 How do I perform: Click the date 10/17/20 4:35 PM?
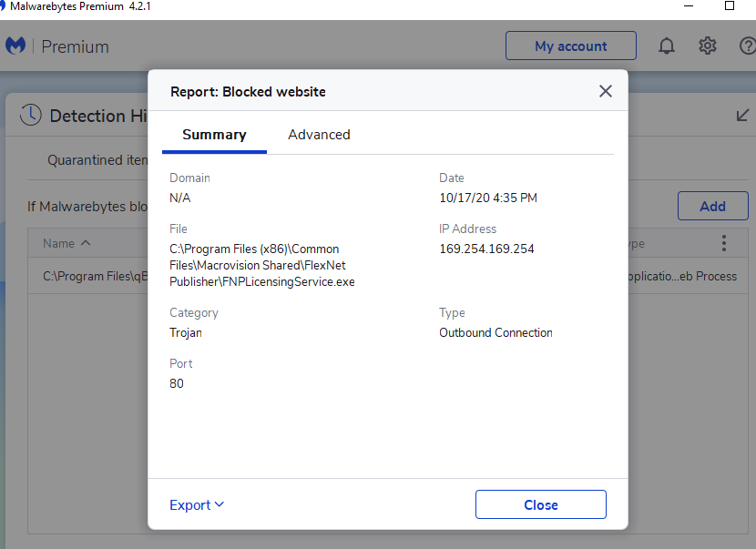[488, 198]
